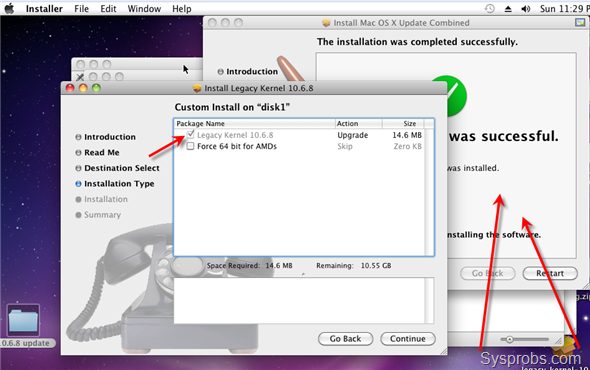Click the Legacy Kernel window title package icon

[197, 88]
